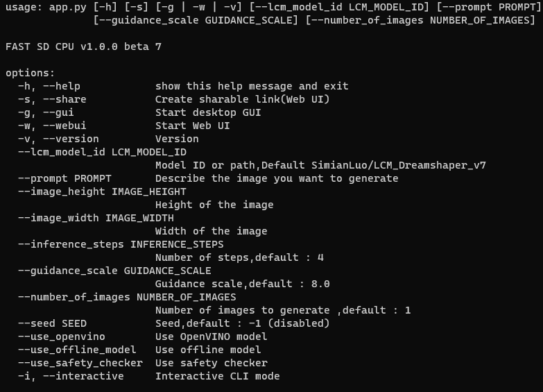Screen dimensions: 543x392
Task: Click "--lcm_model_id LCM_MODEL_ID" in the options list
Action: (102, 152)
